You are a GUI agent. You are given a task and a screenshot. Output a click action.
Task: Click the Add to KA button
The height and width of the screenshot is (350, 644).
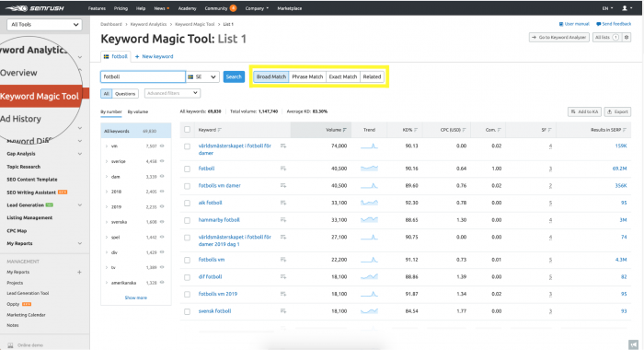[584, 111]
